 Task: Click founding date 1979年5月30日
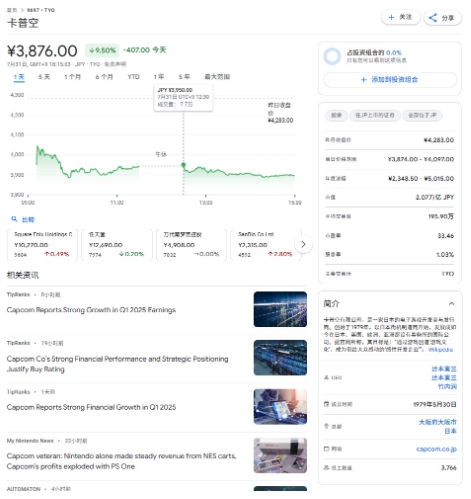click(x=435, y=404)
